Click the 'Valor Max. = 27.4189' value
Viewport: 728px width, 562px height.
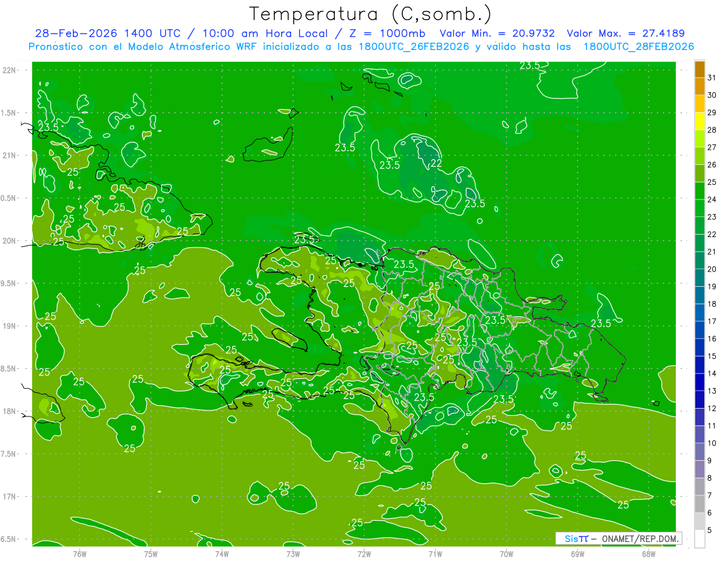tap(625, 33)
